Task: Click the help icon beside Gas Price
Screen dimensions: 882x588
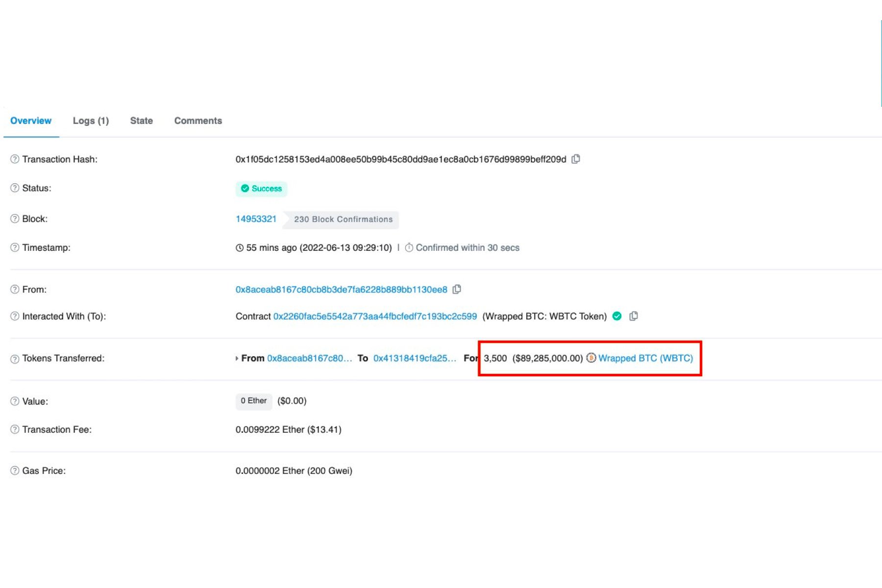Action: click(14, 470)
